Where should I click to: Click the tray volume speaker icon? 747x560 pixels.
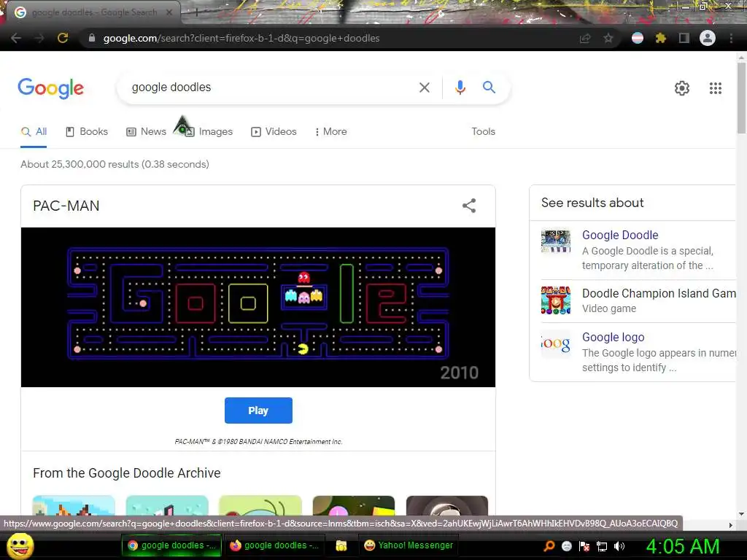pos(619,546)
